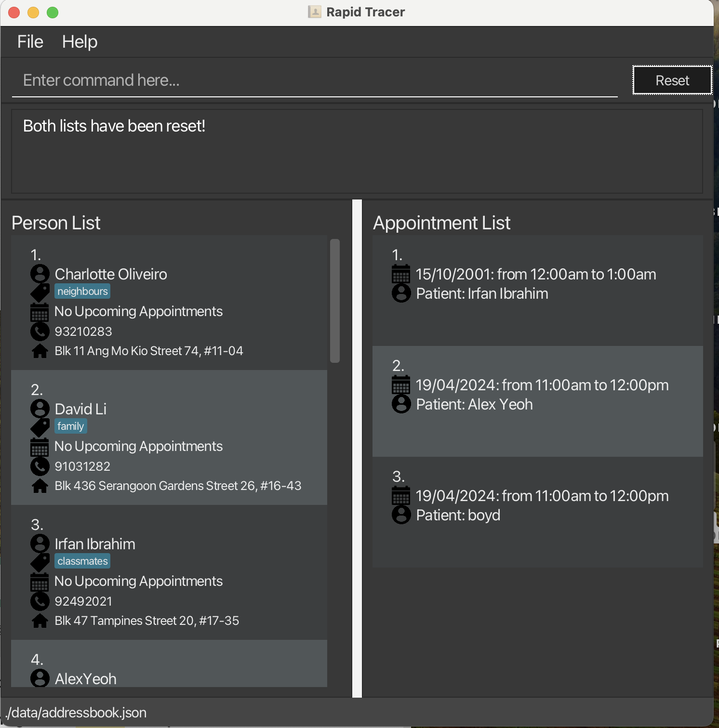
Task: Click home icon beside Blk 11 Ang Mo Kio
Action: click(x=40, y=351)
